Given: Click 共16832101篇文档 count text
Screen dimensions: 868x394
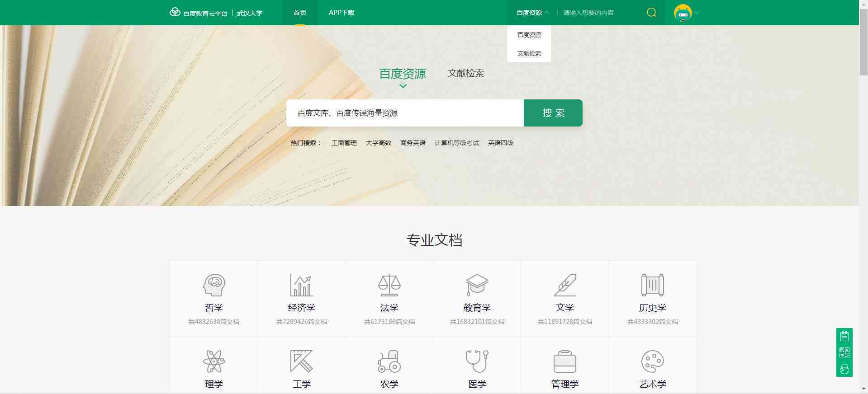Looking at the screenshot, I should (477, 322).
